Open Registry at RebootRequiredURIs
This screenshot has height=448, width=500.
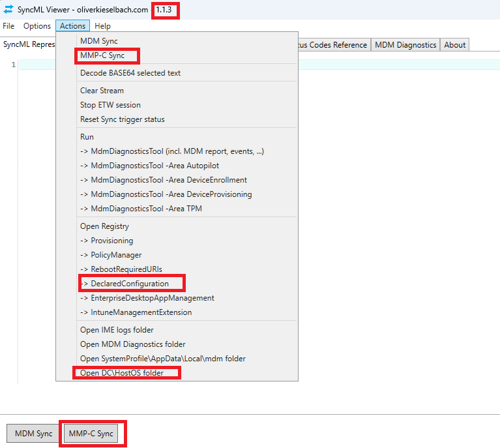point(177,269)
